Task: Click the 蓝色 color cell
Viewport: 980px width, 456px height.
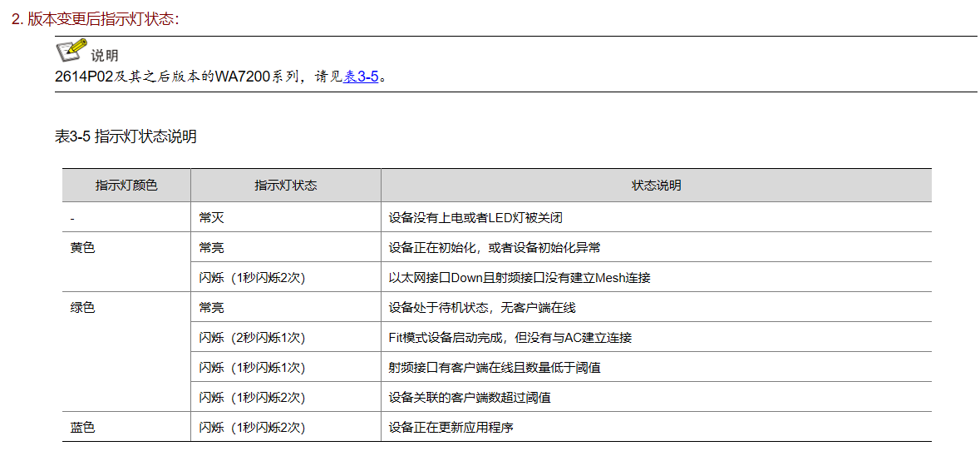Action: click(82, 427)
